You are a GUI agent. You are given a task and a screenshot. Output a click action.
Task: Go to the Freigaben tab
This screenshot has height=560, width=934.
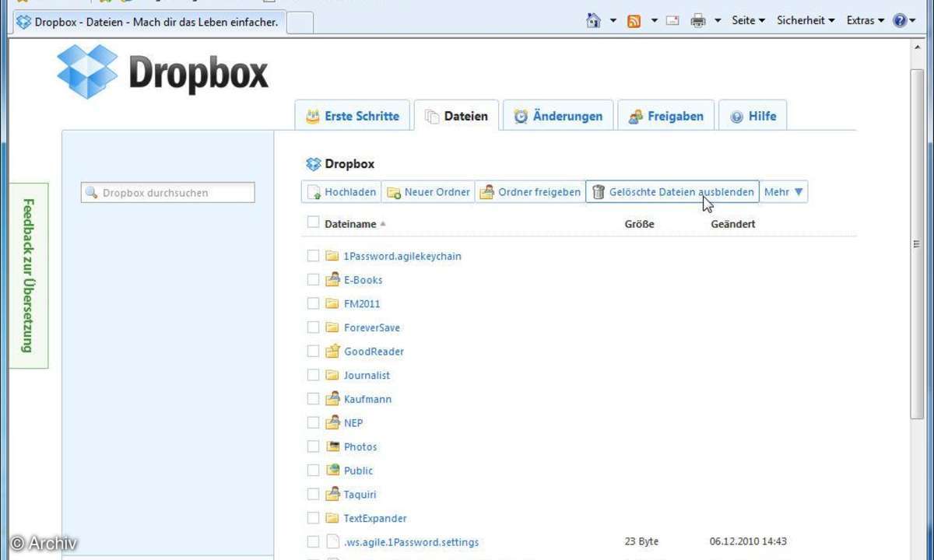(665, 116)
